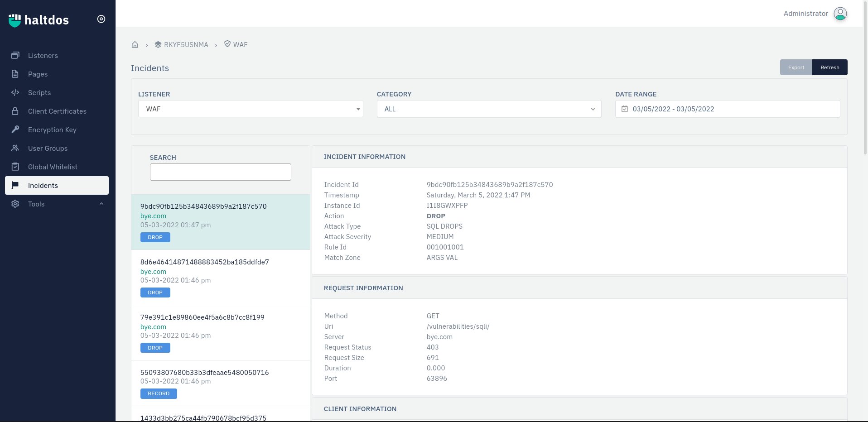868x422 pixels.
Task: Click the WAF breadcrumb link
Action: [x=240, y=44]
